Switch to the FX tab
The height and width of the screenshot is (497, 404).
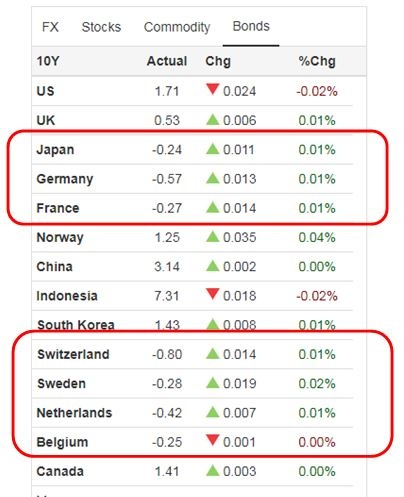click(50, 27)
